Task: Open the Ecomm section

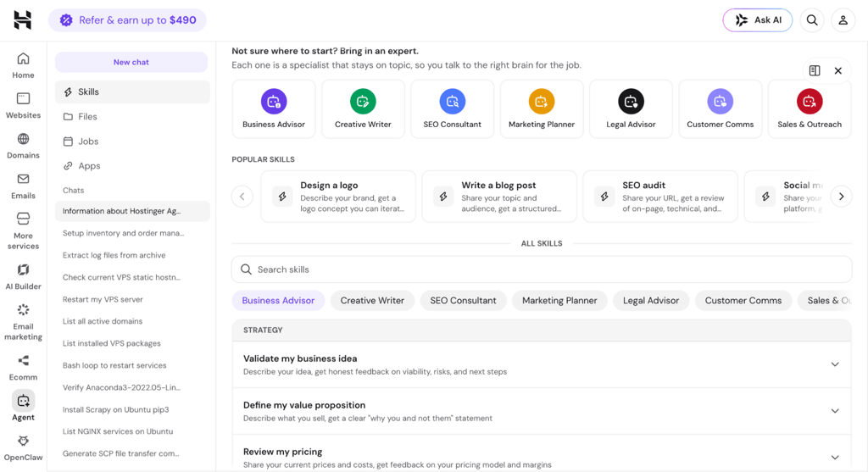Action: pyautogui.click(x=23, y=368)
